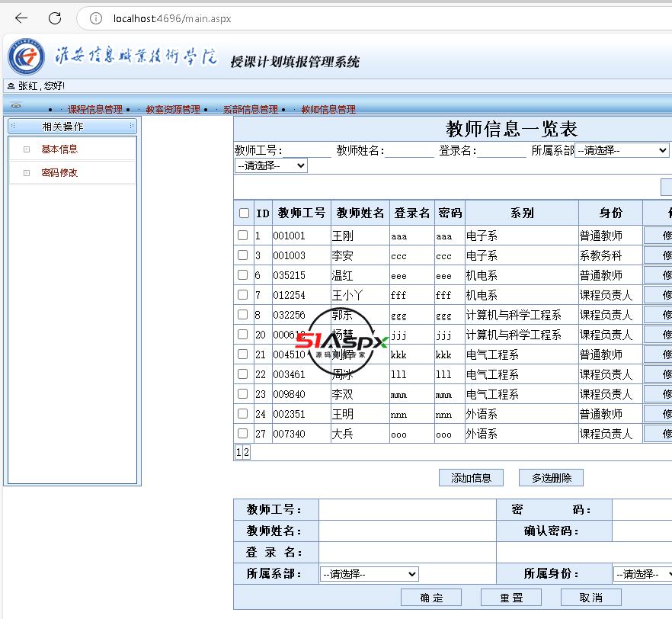Open the site information icon in the address bar

(95, 18)
